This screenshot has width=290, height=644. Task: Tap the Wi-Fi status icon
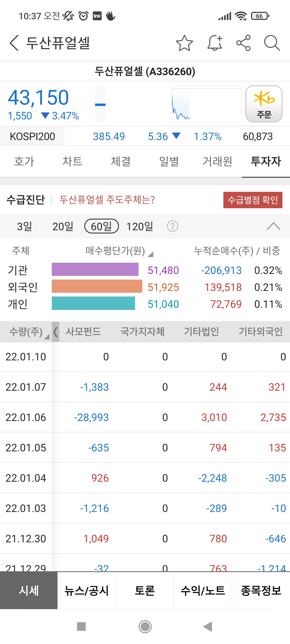click(x=241, y=16)
